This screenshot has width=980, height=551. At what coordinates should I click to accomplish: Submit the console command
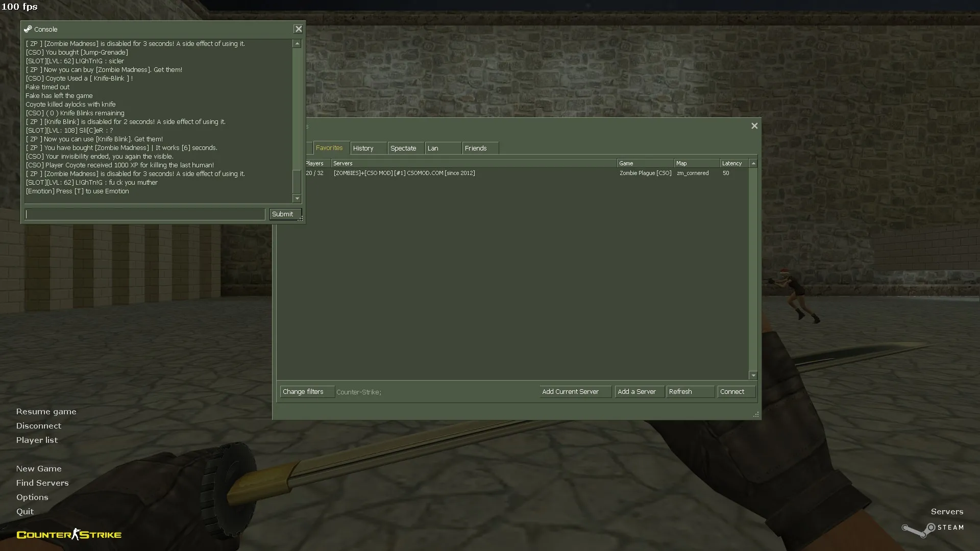point(285,214)
